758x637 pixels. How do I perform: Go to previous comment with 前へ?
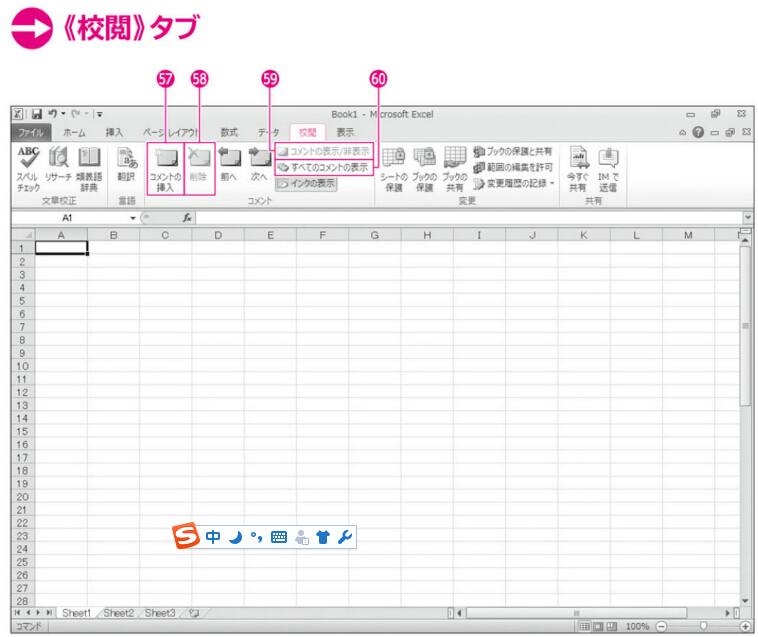tap(229, 164)
